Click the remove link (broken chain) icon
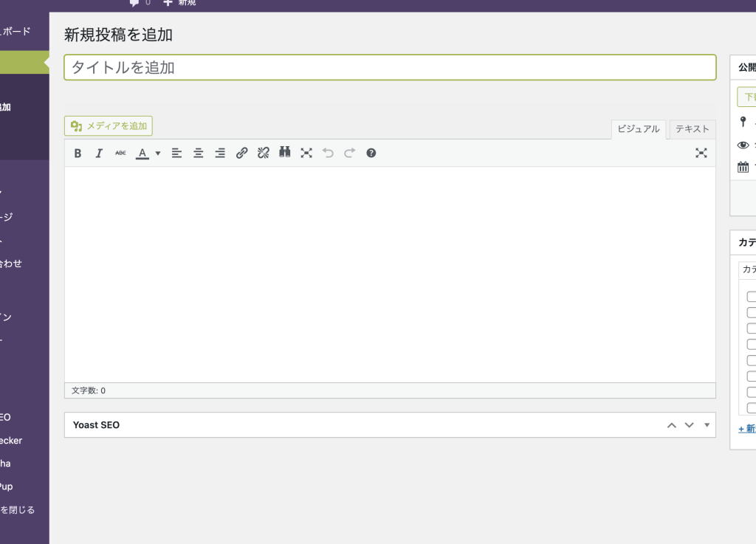 (x=263, y=154)
